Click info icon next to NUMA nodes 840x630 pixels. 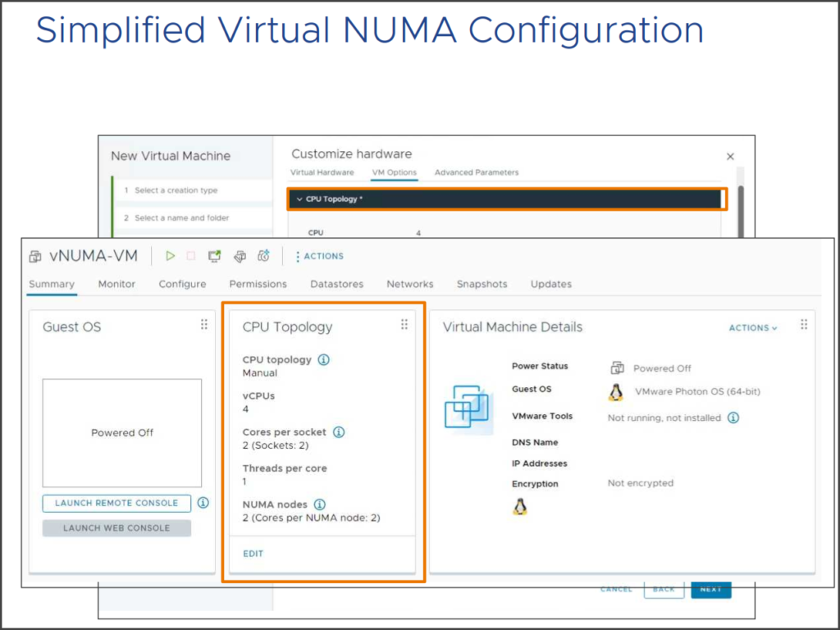click(320, 504)
